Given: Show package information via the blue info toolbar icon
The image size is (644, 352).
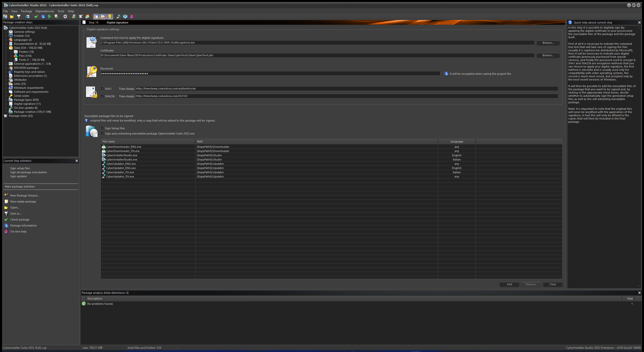Looking at the screenshot, I should (43, 16).
